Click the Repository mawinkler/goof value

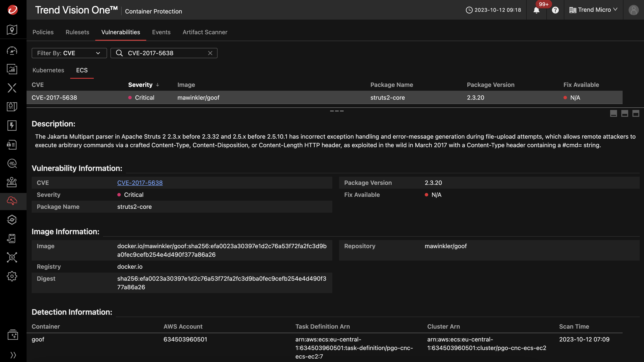[x=446, y=246]
